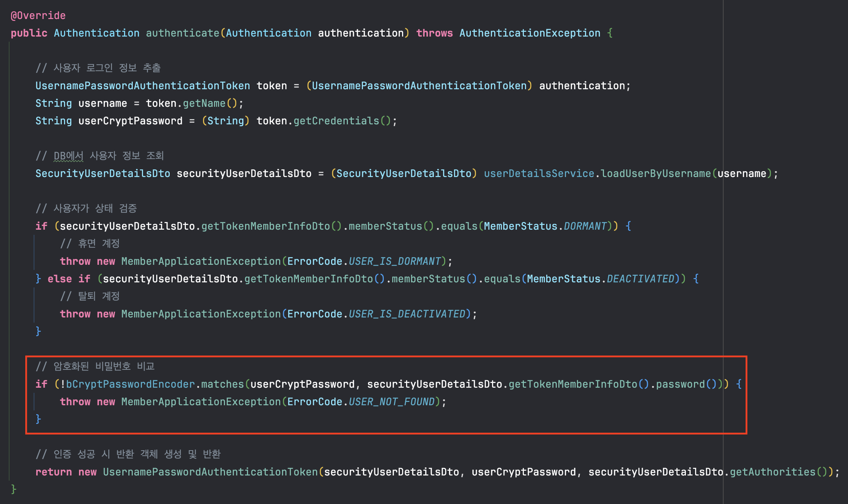Screen dimensions: 848x504
Task: Click the underlined DB에서 comment word
Action: [68, 156]
